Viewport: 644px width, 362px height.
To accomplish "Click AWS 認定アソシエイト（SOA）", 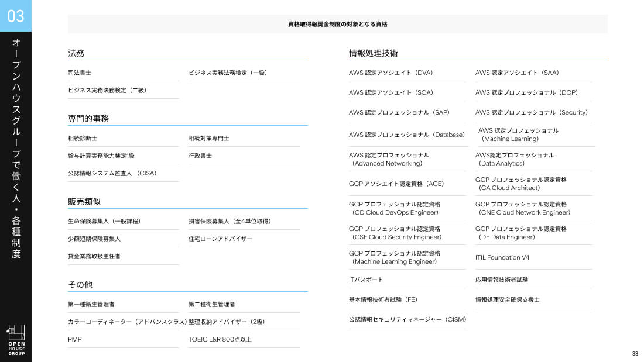I will tap(391, 93).
